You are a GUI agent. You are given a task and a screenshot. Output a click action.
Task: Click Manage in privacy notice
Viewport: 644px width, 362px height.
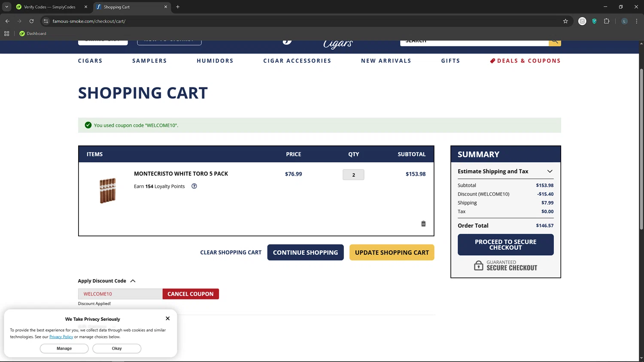tap(64, 348)
